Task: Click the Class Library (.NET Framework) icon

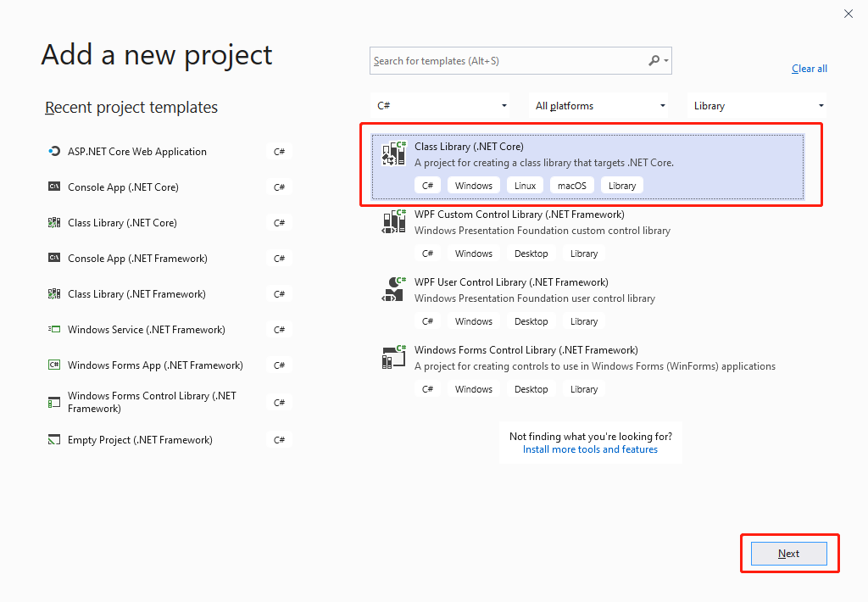Action: pyautogui.click(x=54, y=293)
